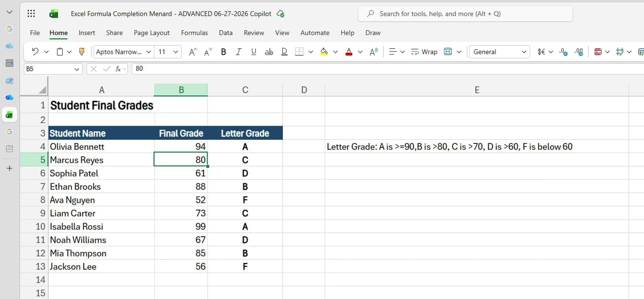Open the app launcher grid
The width and height of the screenshot is (644, 299).
(31, 14)
